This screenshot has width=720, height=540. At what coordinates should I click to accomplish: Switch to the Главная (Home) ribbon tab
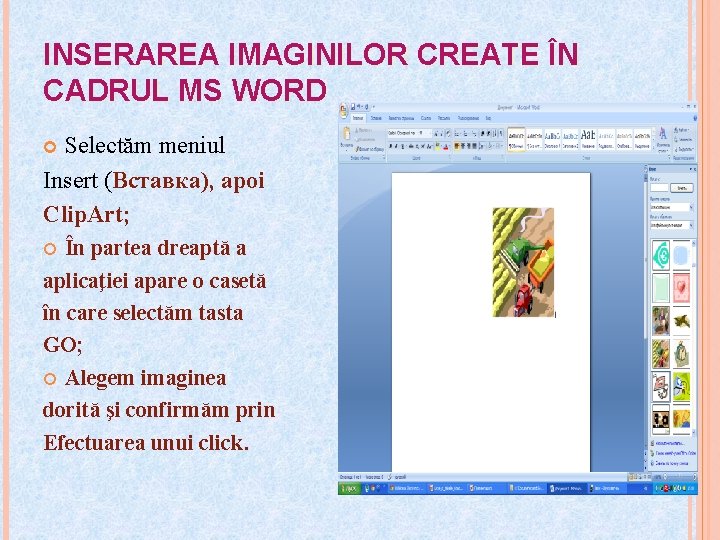tap(358, 118)
